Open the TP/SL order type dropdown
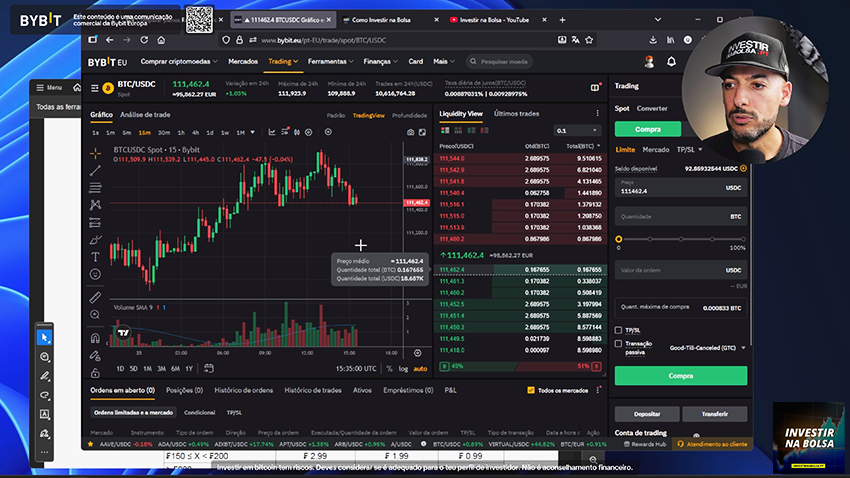850x478 pixels. click(x=689, y=150)
